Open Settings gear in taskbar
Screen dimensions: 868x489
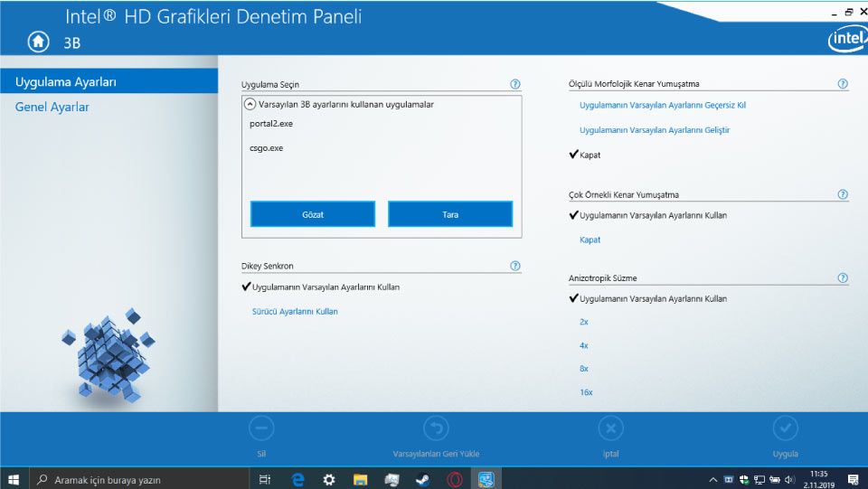329,480
